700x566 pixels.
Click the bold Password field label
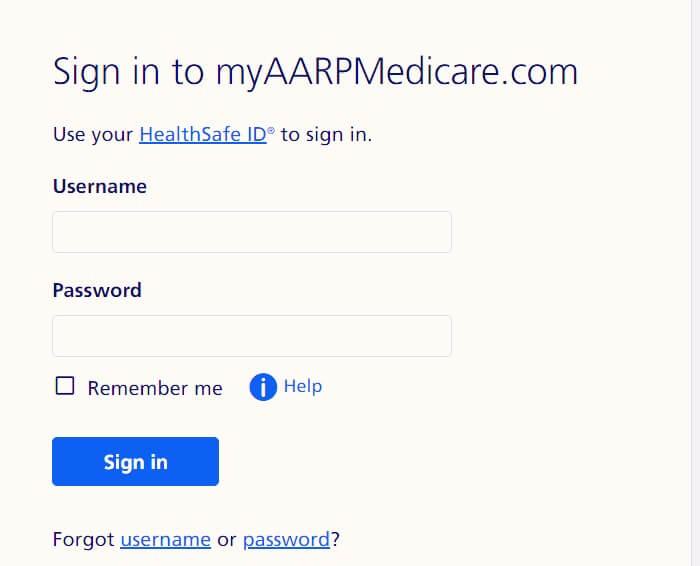pyautogui.click(x=97, y=291)
